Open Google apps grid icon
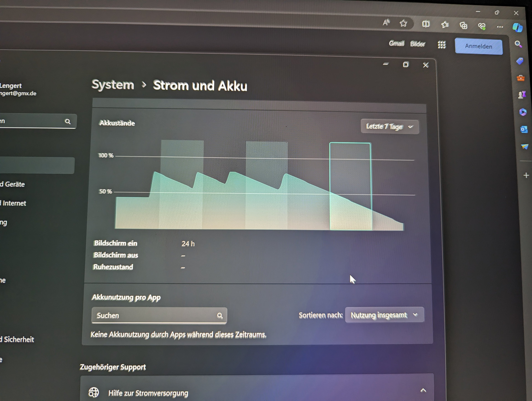532x401 pixels. (x=442, y=45)
